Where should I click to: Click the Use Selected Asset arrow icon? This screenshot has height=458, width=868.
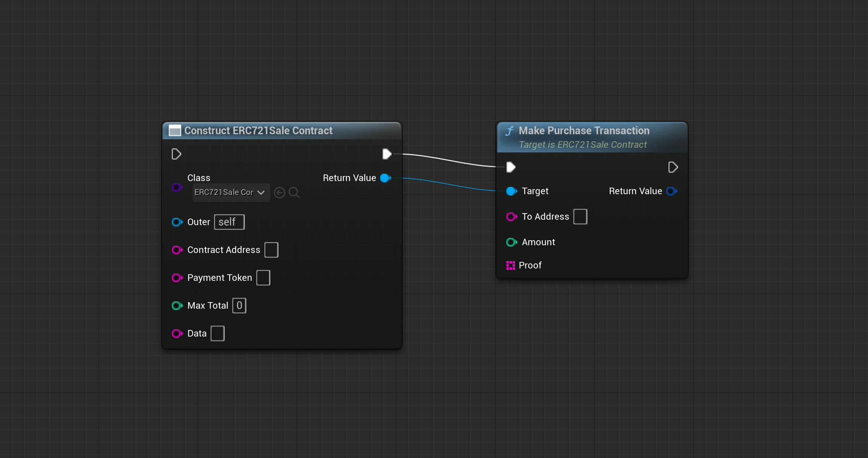click(x=279, y=193)
